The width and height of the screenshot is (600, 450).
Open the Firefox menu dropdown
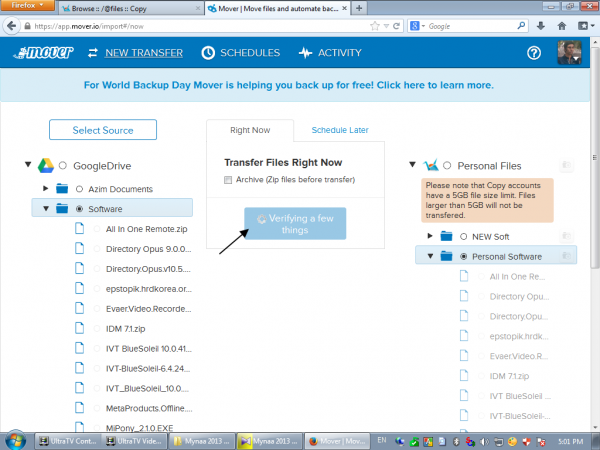pos(28,5)
